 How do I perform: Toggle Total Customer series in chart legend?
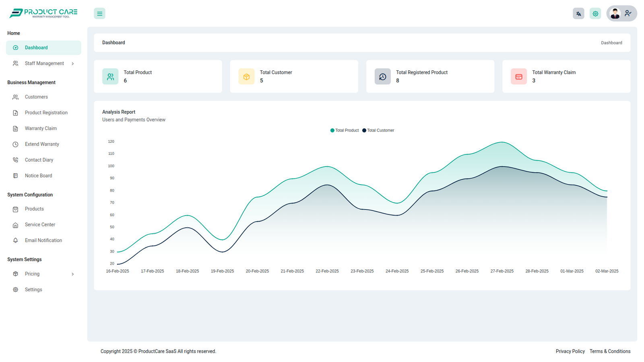coord(378,130)
